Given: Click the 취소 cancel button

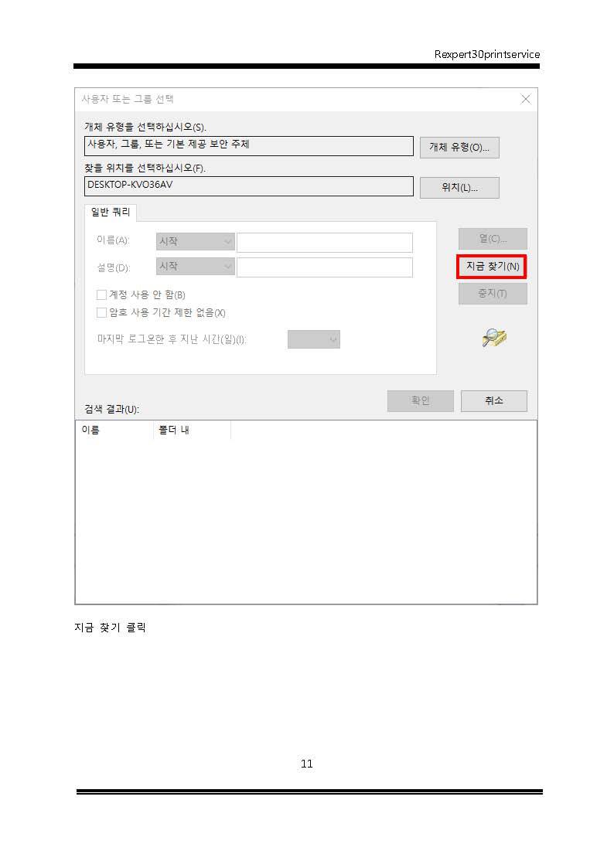Looking at the screenshot, I should 493,400.
